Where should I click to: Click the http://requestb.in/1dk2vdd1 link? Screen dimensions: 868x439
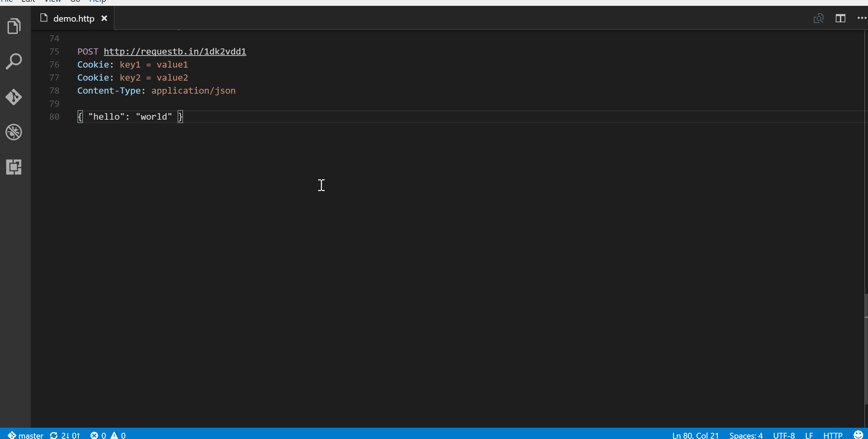[x=175, y=51]
